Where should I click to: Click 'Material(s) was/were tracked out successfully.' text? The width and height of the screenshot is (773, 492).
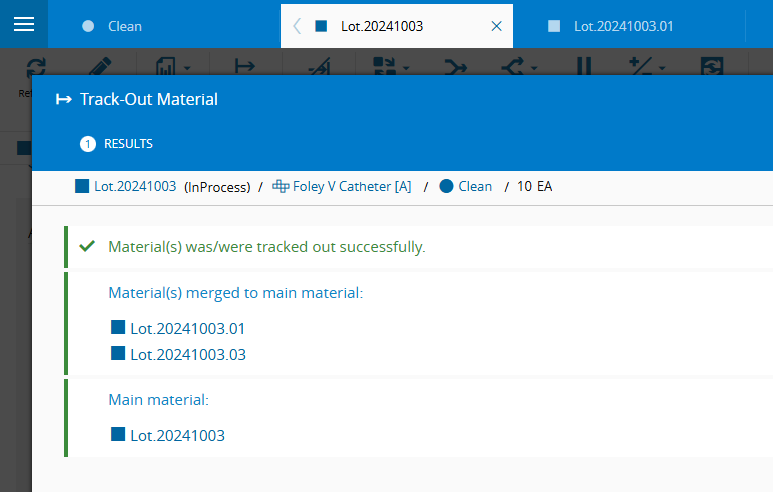(267, 247)
